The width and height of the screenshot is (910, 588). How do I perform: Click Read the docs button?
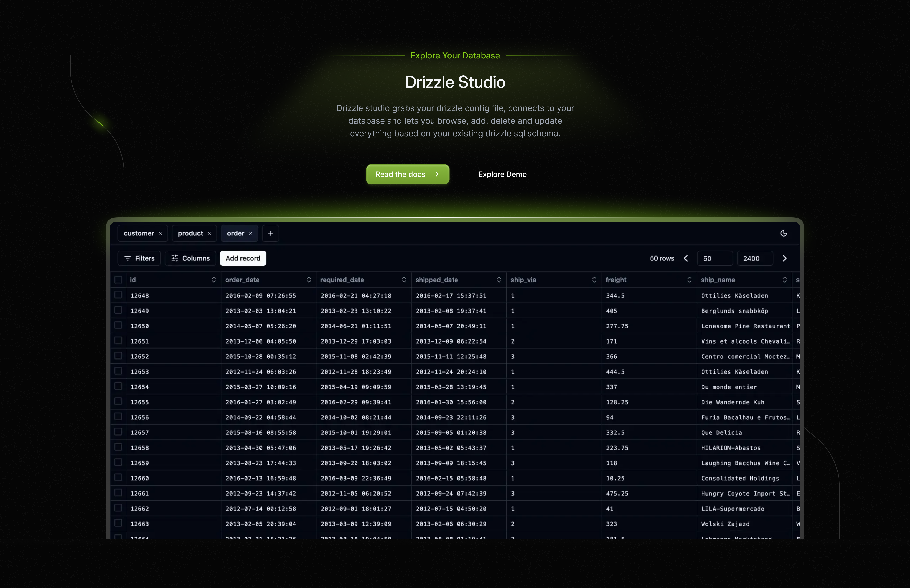407,174
